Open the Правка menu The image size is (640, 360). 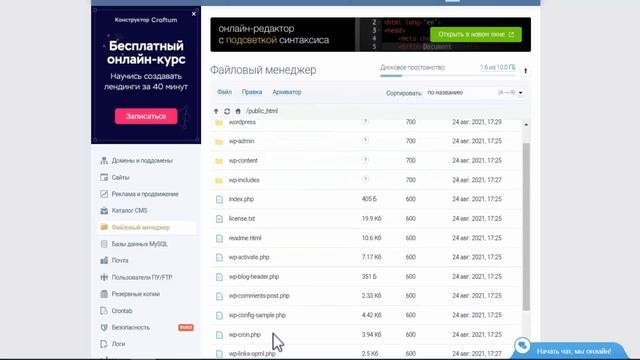[x=252, y=92]
